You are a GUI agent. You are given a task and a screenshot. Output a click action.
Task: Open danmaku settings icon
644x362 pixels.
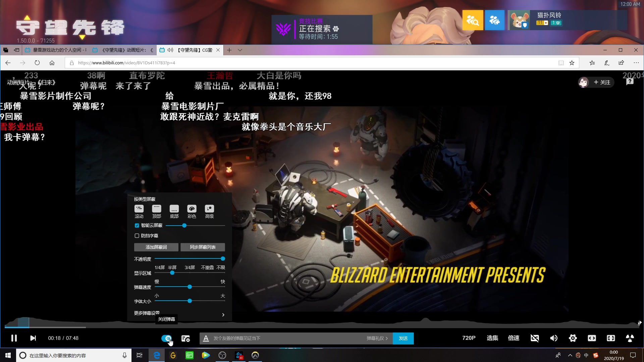[x=185, y=339]
